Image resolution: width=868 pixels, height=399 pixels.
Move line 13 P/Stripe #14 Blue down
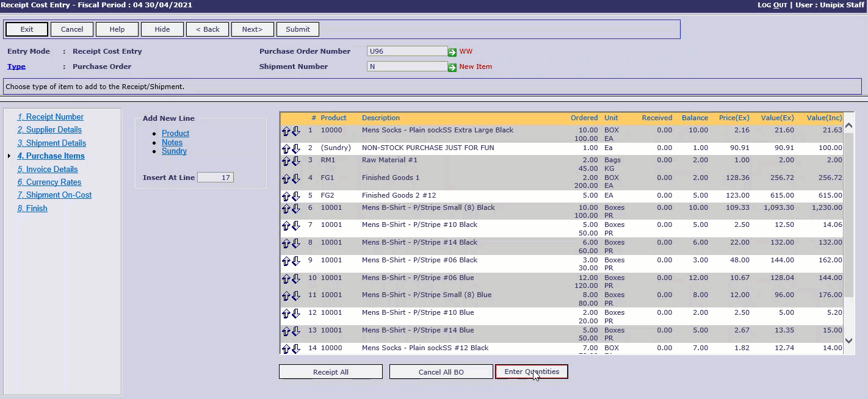[x=296, y=331]
